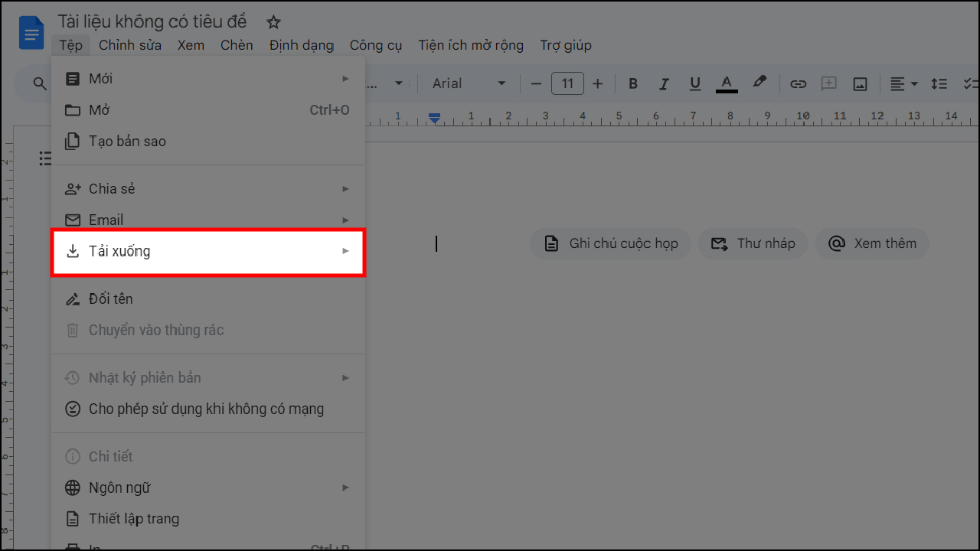Image resolution: width=980 pixels, height=551 pixels.
Task: Select 'Thư nháp' template option
Action: pyautogui.click(x=753, y=243)
